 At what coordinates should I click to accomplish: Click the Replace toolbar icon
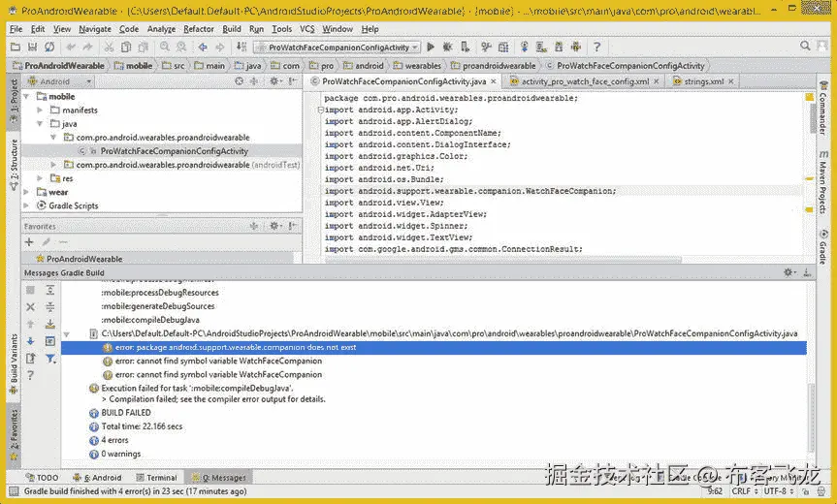click(x=181, y=47)
